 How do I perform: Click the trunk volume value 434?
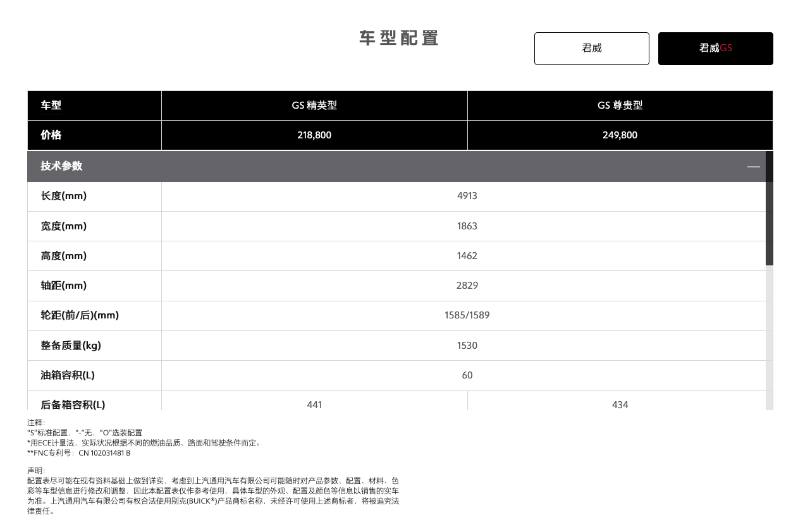620,405
